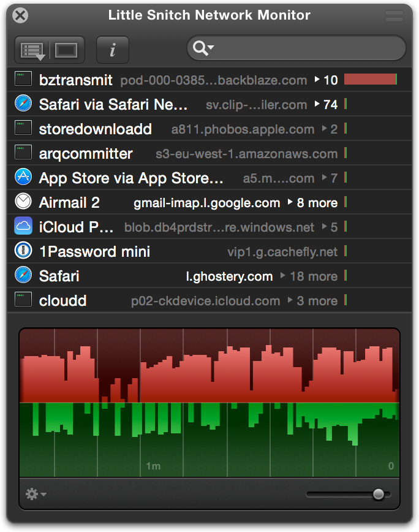
Task: Click the cloudd process icon
Action: point(23,299)
